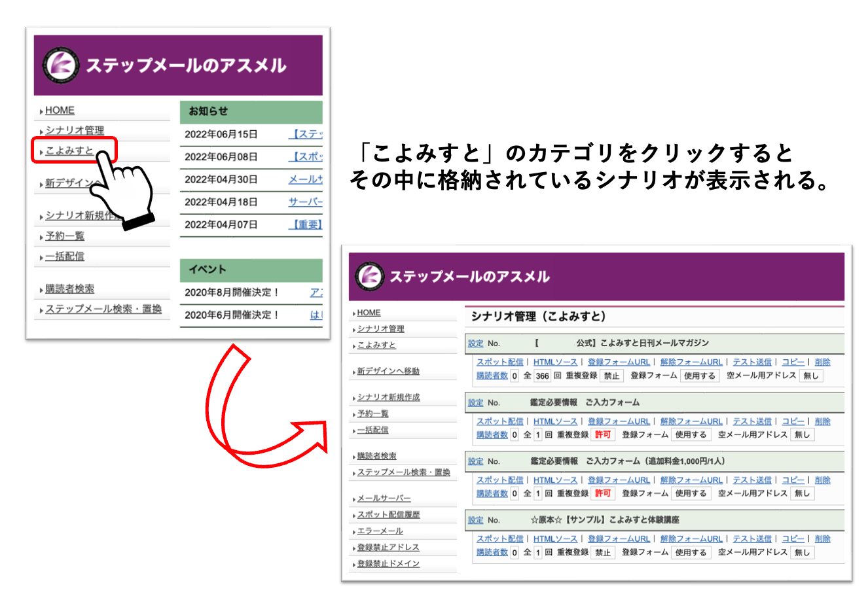Open 購読者検索 in the お知らせ page sidebar

[x=69, y=289]
